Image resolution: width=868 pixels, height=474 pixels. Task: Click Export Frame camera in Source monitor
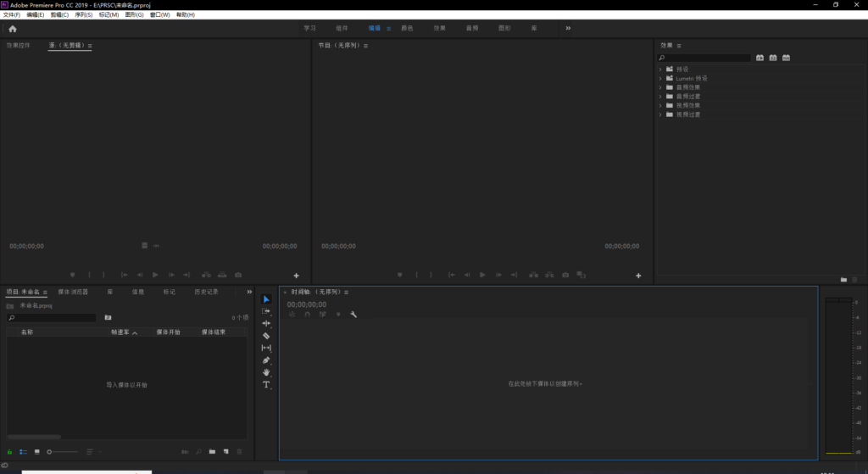pos(238,276)
